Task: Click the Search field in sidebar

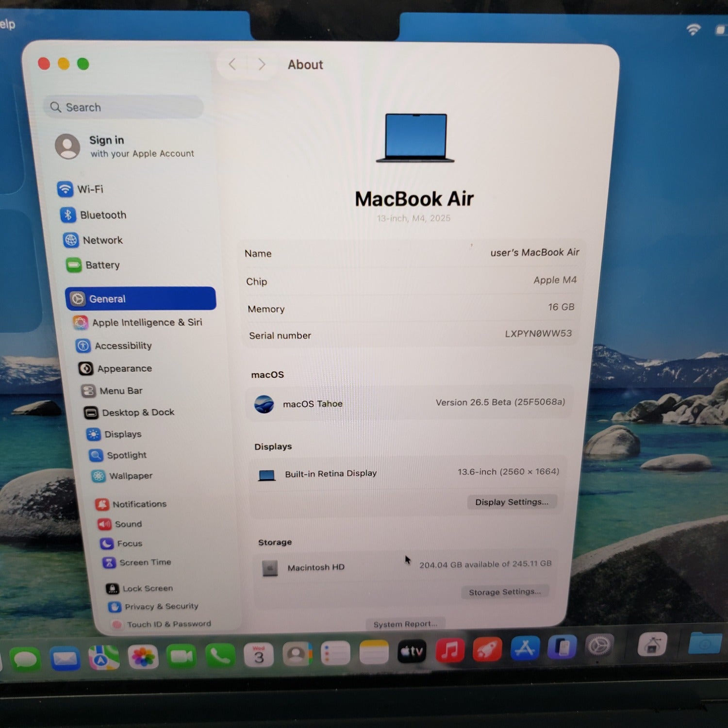Action: 124,107
